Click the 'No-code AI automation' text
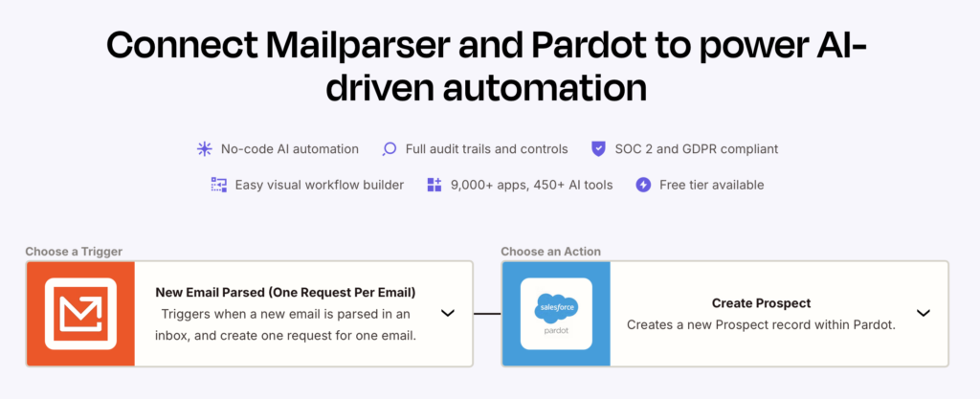The width and height of the screenshot is (980, 399). (x=290, y=149)
